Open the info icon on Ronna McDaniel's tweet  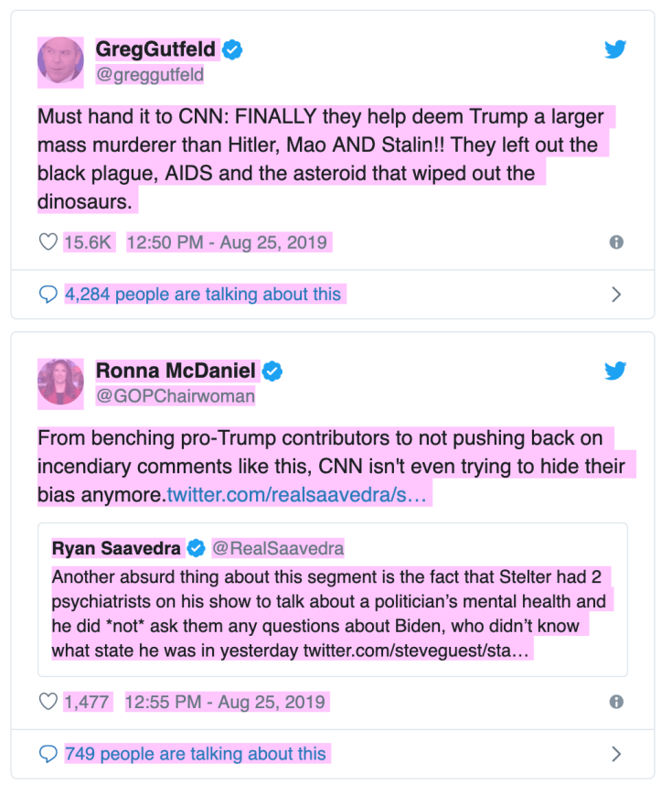[616, 701]
